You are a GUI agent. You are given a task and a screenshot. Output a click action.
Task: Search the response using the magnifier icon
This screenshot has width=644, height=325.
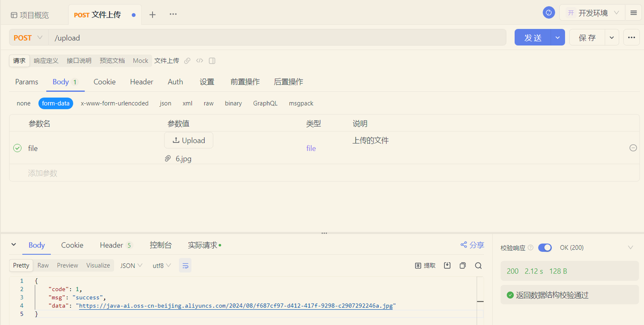click(x=477, y=265)
